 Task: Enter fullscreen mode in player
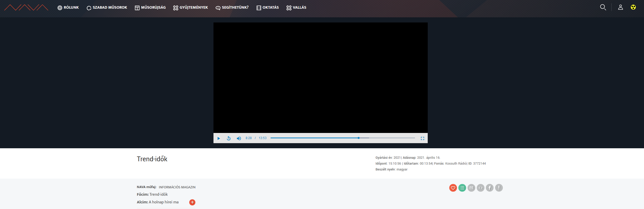tap(422, 138)
